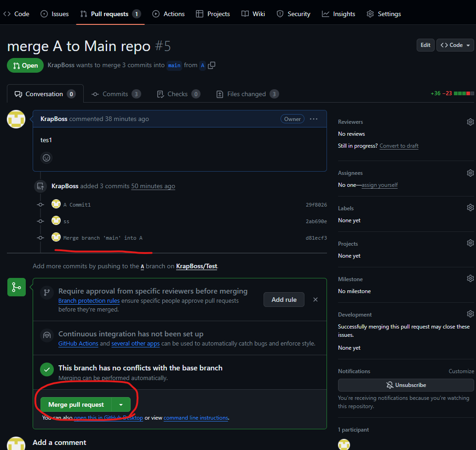Image resolution: width=476 pixels, height=450 pixels.
Task: View the Files changed tab
Action: click(247, 94)
